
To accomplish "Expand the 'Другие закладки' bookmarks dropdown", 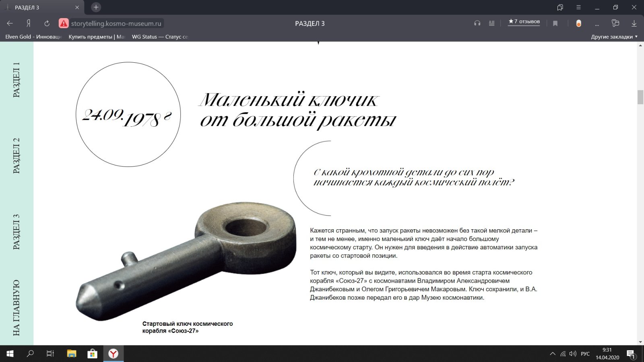I will pos(614,37).
